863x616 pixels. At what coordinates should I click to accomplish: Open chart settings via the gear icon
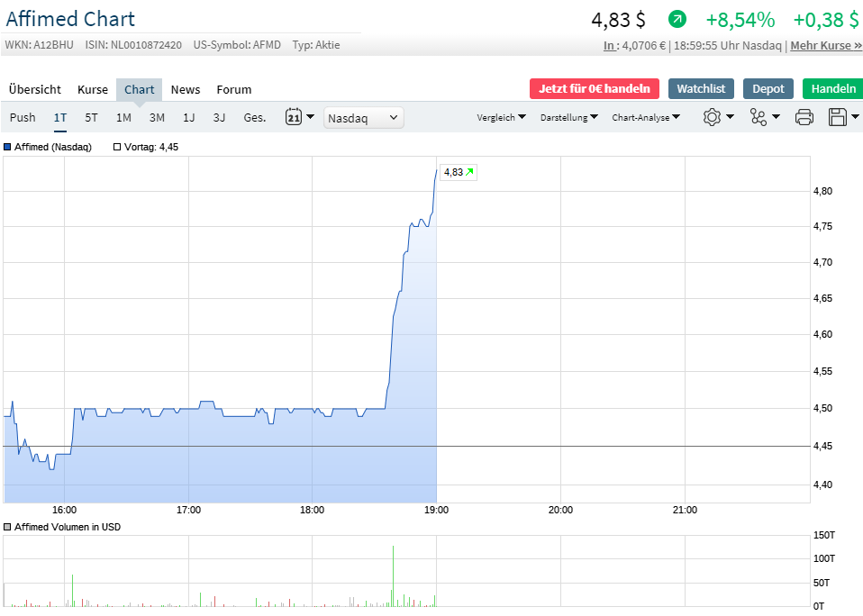pyautogui.click(x=713, y=117)
